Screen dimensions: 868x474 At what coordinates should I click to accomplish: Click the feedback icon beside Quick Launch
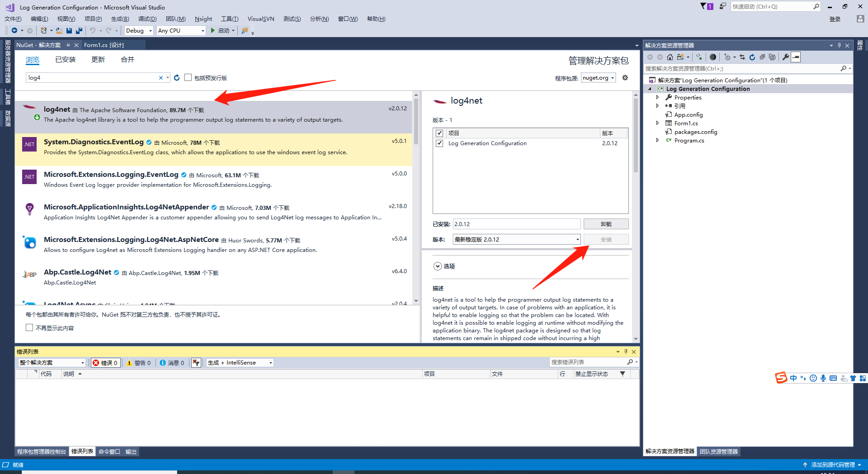[x=723, y=6]
